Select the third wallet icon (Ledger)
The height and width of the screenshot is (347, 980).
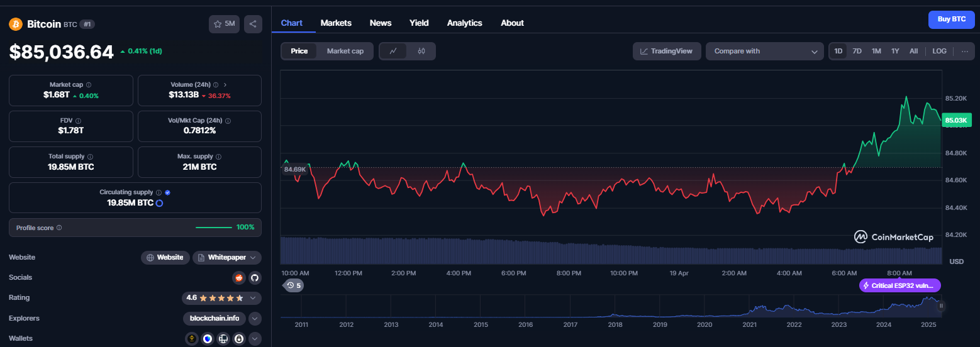tap(223, 339)
